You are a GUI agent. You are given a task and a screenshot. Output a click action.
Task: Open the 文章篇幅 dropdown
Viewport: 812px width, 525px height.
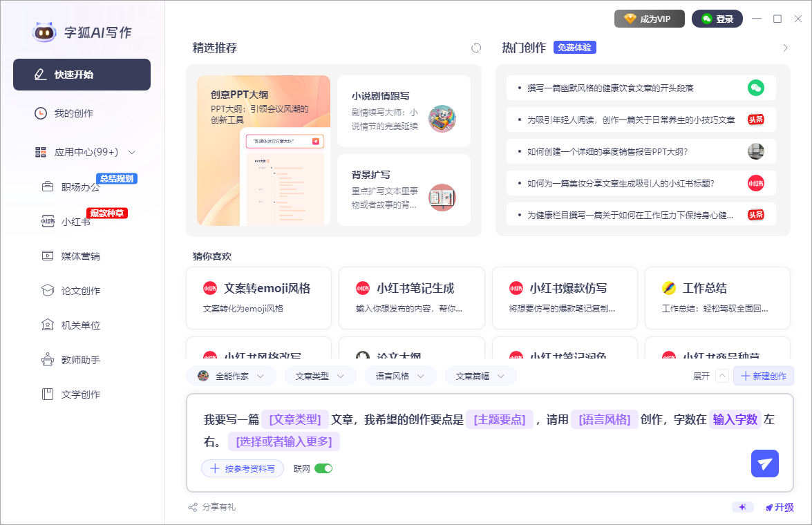tap(480, 376)
